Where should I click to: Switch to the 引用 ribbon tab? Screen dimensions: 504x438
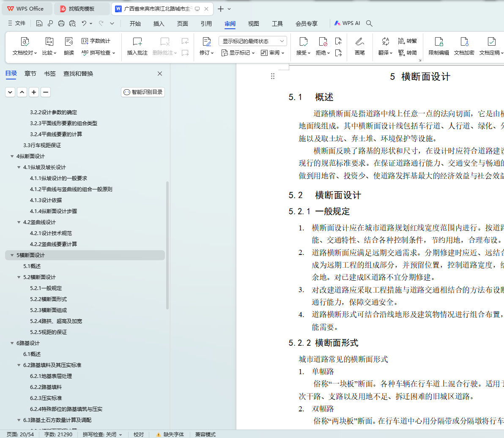[x=206, y=23]
